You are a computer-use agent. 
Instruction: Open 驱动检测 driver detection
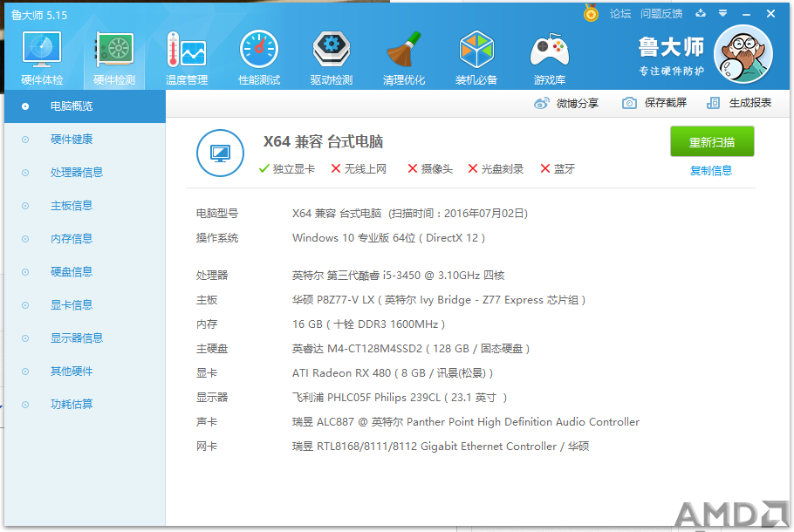pyautogui.click(x=332, y=58)
